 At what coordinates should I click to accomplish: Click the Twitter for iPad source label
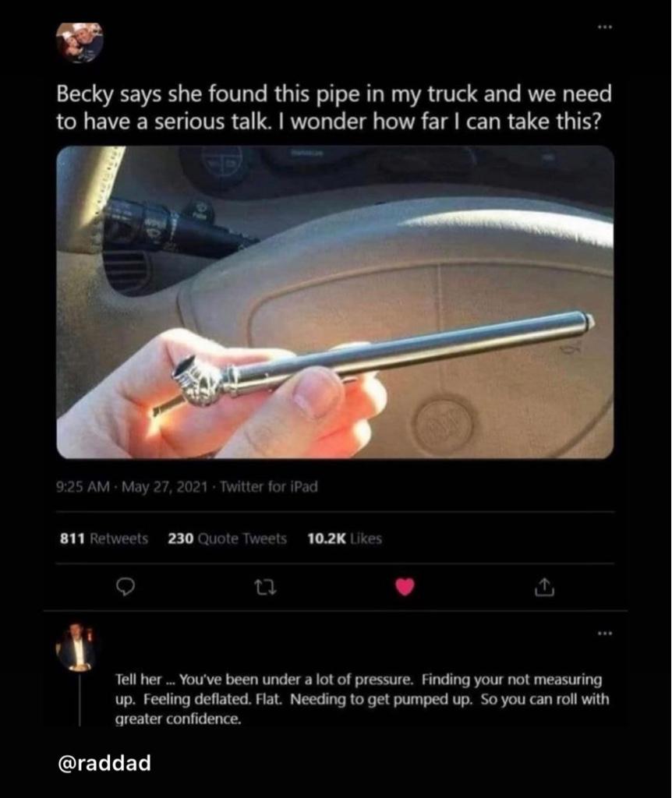(269, 487)
